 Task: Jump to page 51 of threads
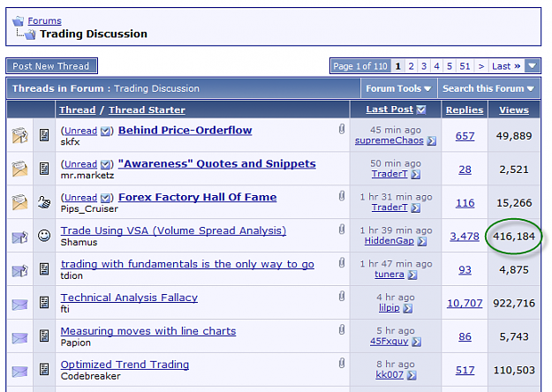(x=465, y=66)
